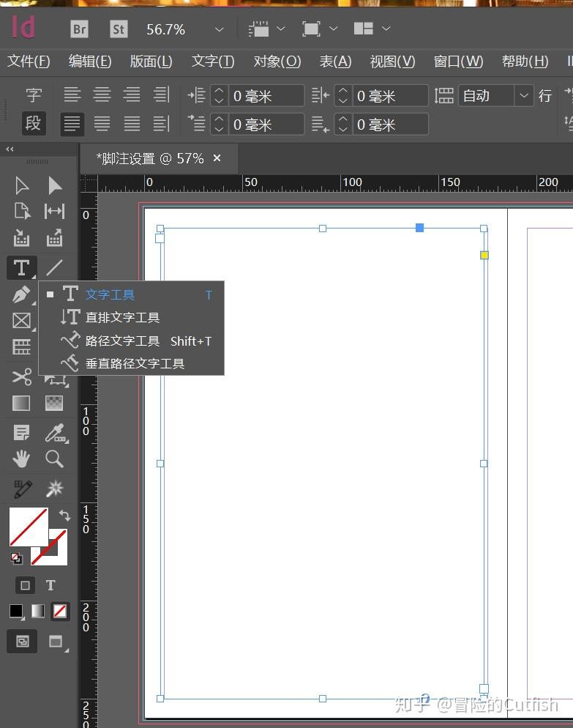Select the Content Placer tool
The width and height of the screenshot is (573, 728).
55,238
